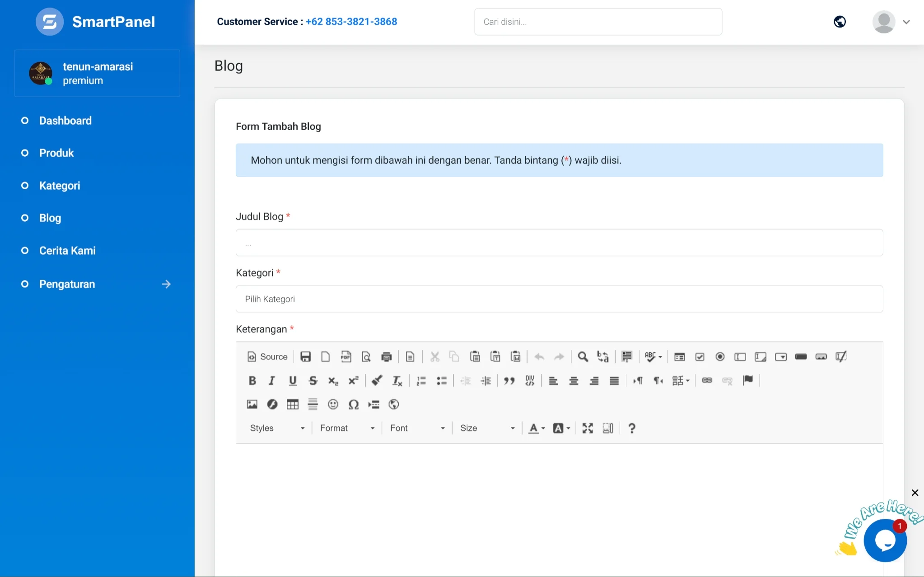Insert a table using the Table icon

(x=293, y=405)
